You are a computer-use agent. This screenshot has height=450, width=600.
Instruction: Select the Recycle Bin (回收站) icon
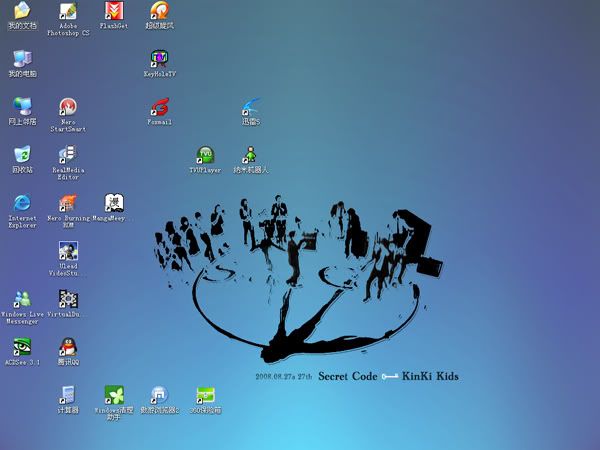point(22,155)
